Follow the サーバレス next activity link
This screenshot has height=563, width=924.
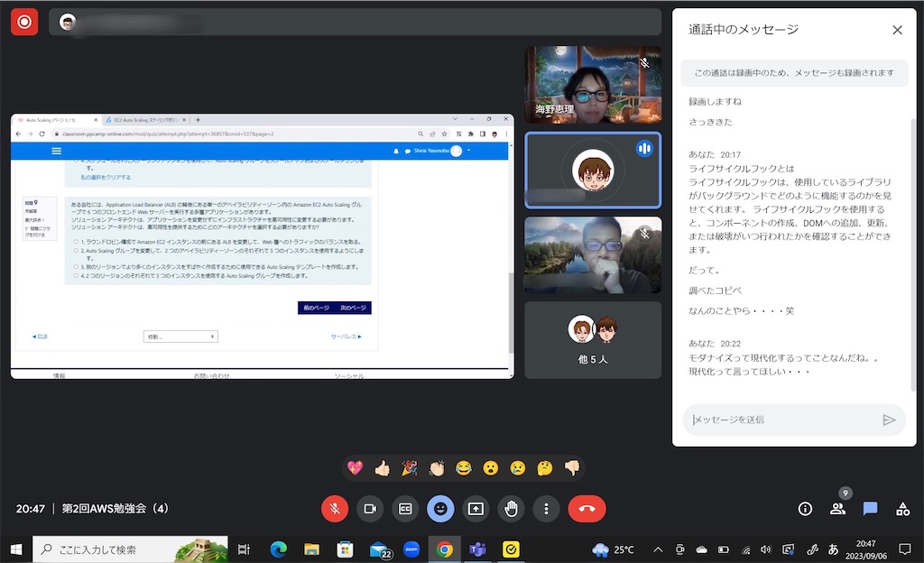point(346,337)
